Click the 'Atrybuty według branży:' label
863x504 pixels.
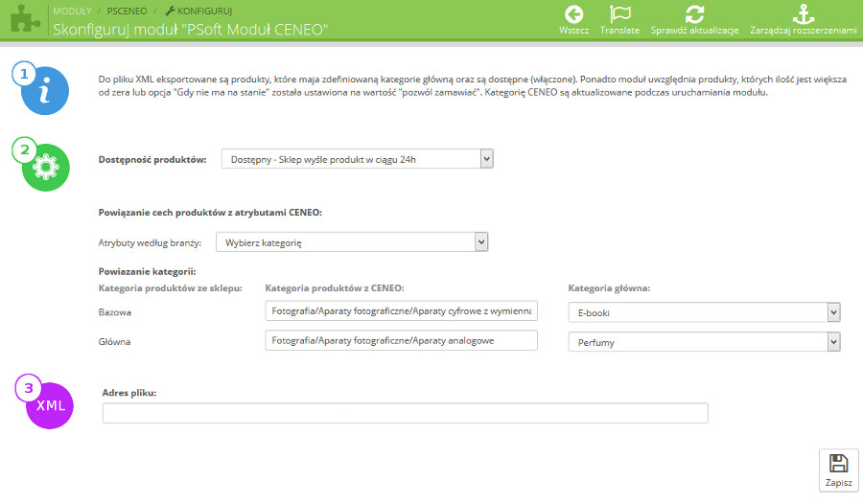click(x=150, y=242)
